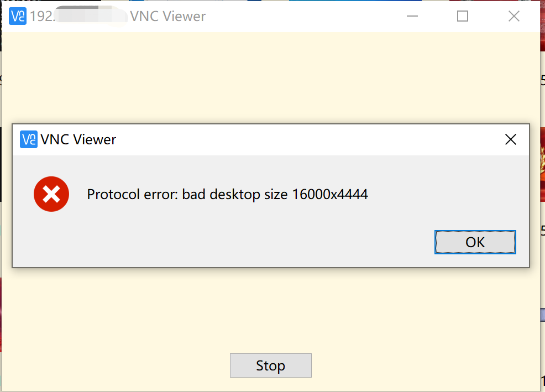
Task: Click the "16000x4444" desktop size value
Action: coord(329,194)
